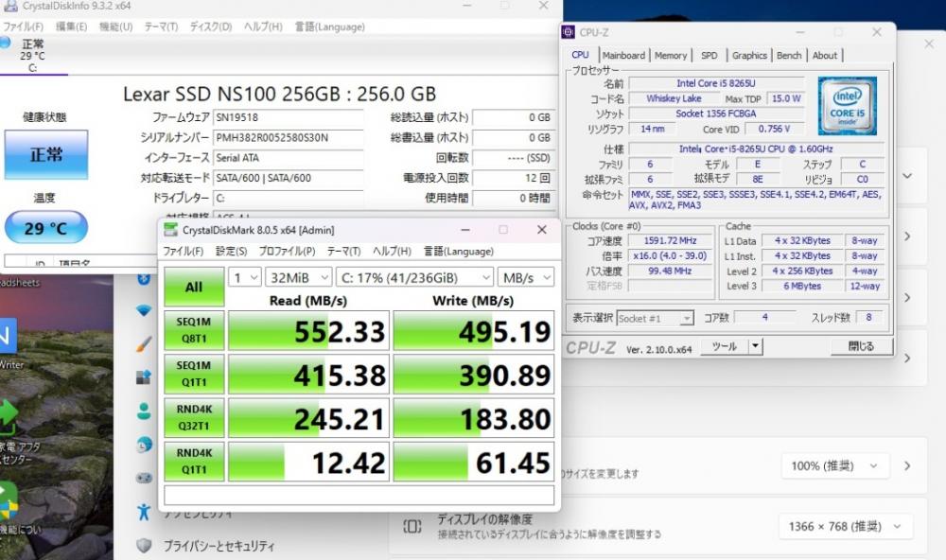Open the test count dropdown showing 1
This screenshot has height=560, width=946.
[244, 277]
